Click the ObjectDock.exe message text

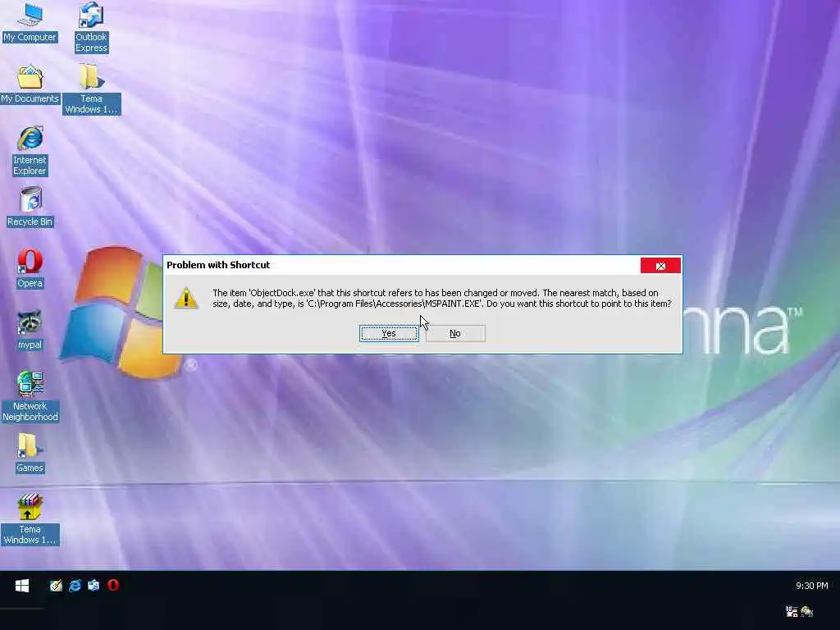(x=441, y=299)
